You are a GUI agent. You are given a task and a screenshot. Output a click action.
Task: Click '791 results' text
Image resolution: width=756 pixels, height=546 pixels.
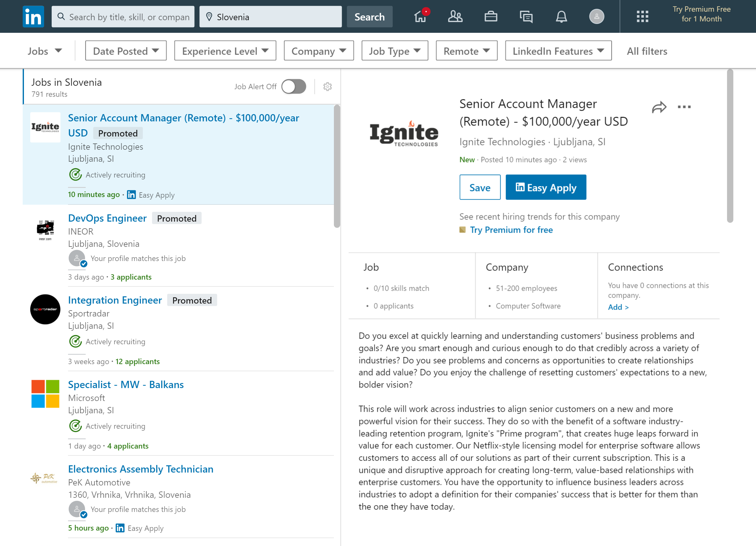pyautogui.click(x=49, y=94)
